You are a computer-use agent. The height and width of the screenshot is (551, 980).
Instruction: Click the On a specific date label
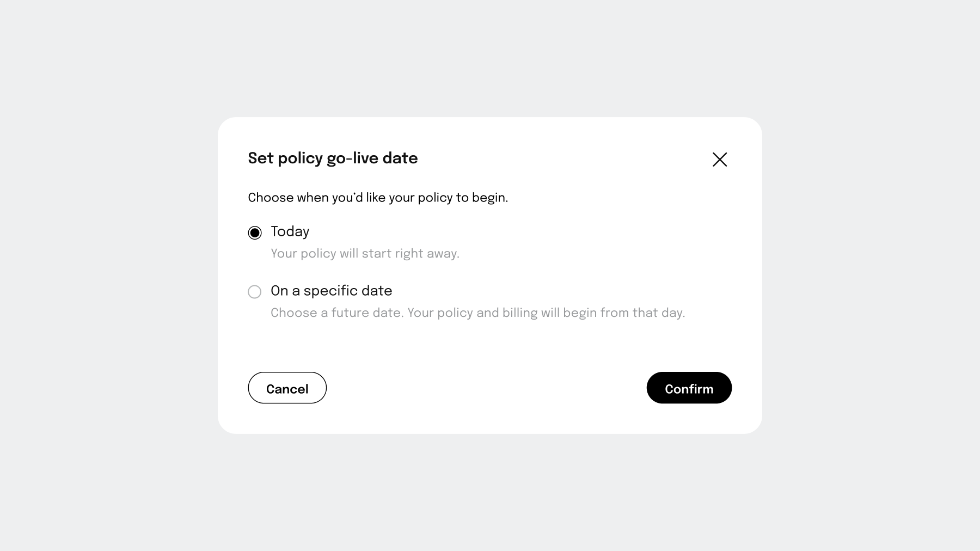point(331,291)
